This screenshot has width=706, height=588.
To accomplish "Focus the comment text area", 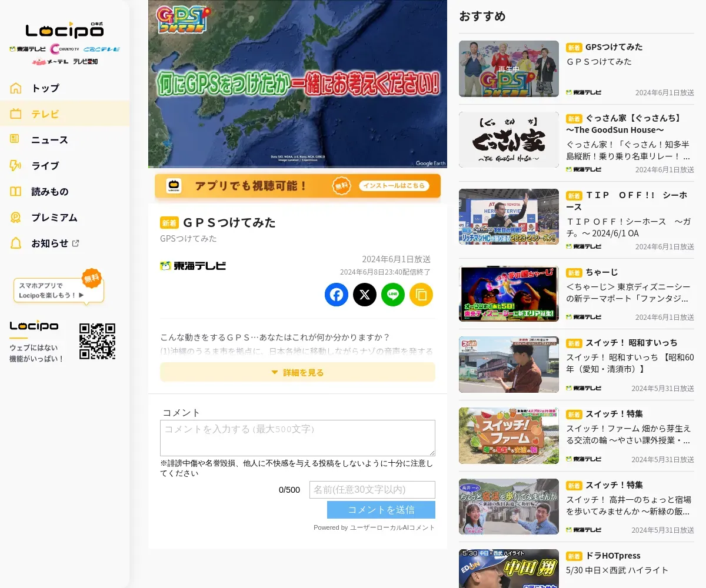I will click(298, 437).
